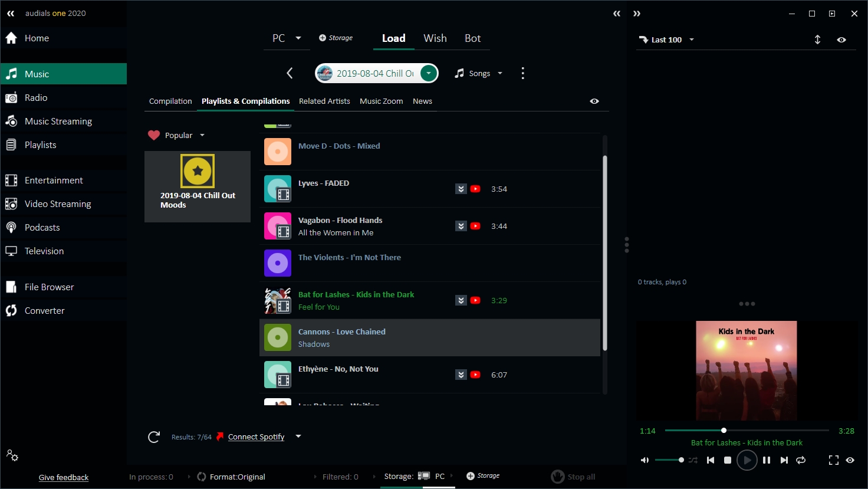868x489 pixels.
Task: Expand Format:Original settings
Action: (x=231, y=477)
